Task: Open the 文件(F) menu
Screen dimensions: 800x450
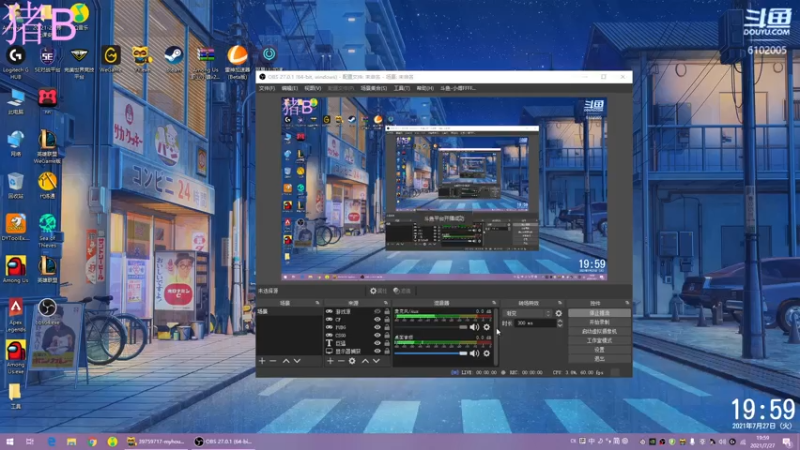Action: point(267,88)
